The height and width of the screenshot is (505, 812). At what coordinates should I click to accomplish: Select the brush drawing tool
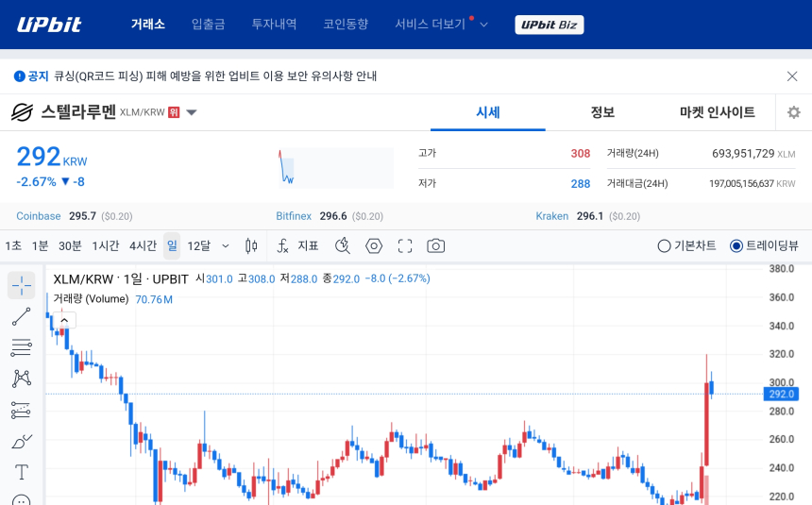click(21, 442)
